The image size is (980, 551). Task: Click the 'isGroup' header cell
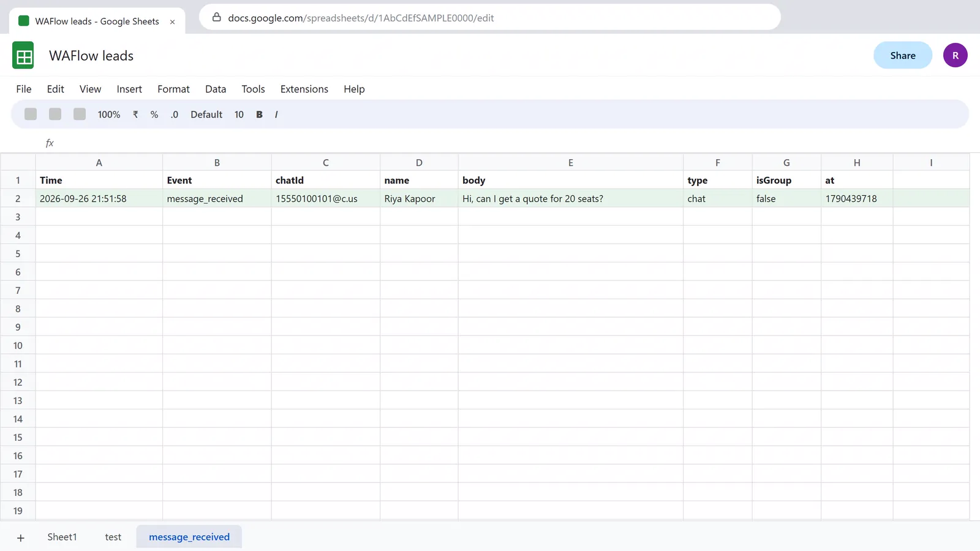pos(786,180)
